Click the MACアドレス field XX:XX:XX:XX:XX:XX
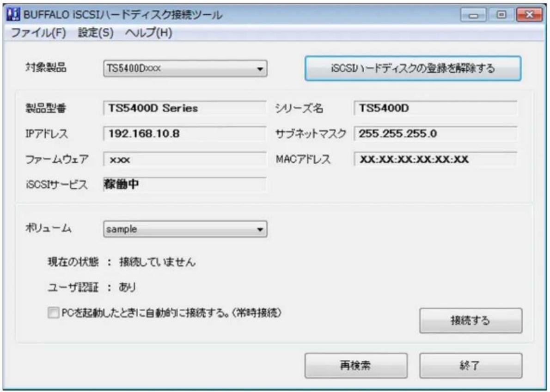 pos(435,159)
